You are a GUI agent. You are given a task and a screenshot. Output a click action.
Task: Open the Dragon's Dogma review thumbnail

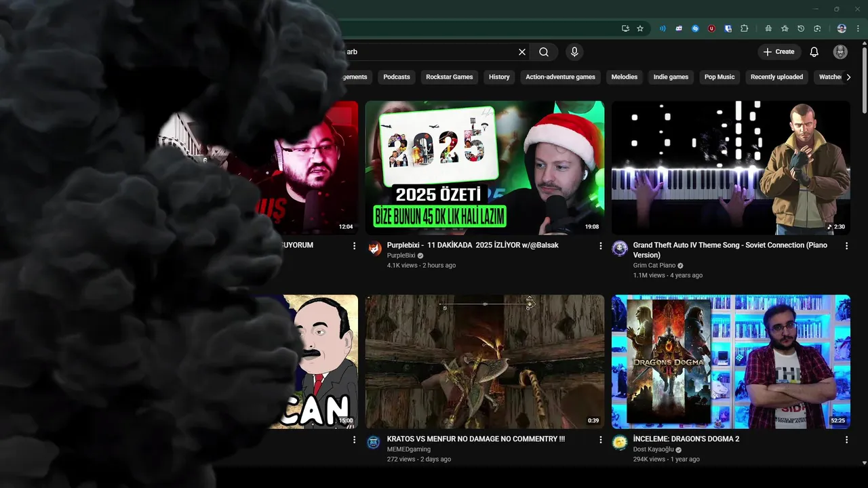click(x=731, y=362)
